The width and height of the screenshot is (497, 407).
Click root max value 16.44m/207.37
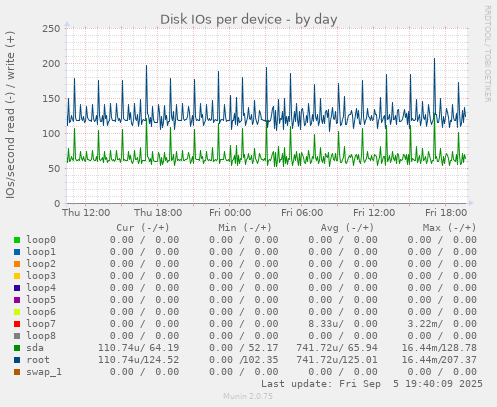pos(439,360)
